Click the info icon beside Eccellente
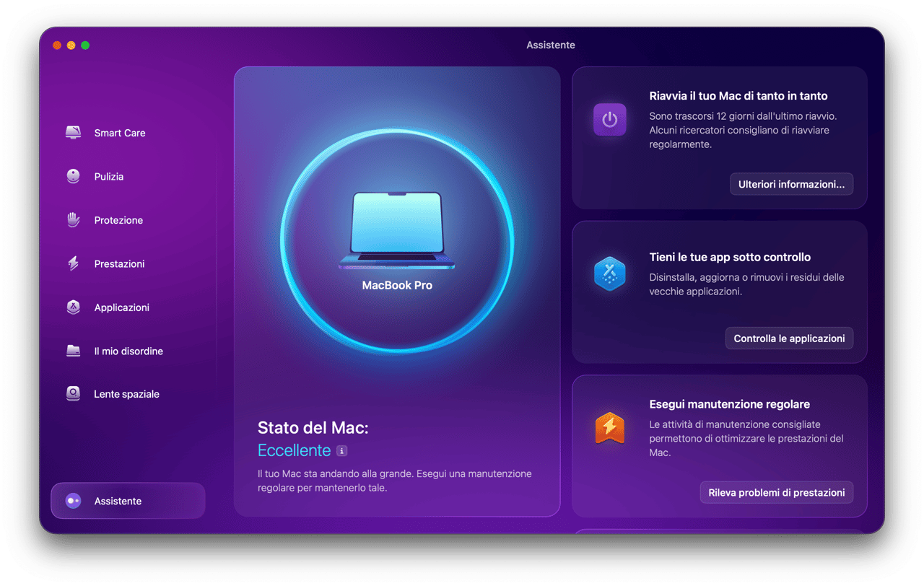924x586 pixels. (342, 451)
